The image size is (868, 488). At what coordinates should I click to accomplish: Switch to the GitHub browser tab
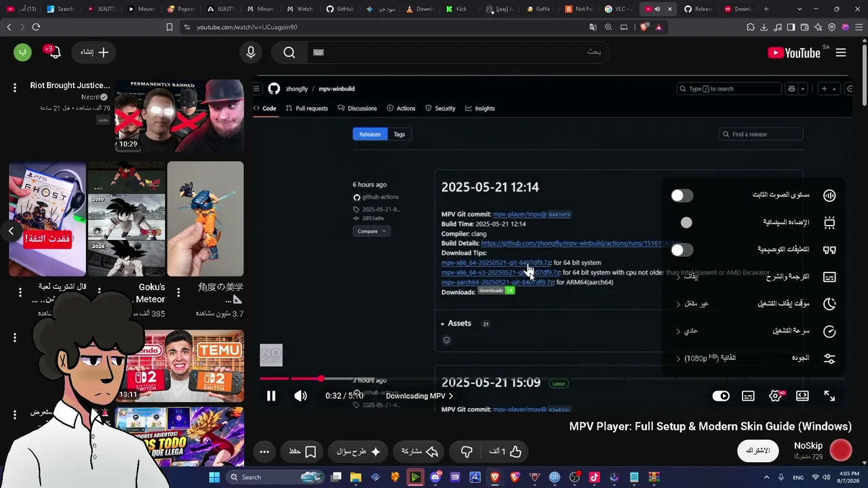tap(340, 9)
